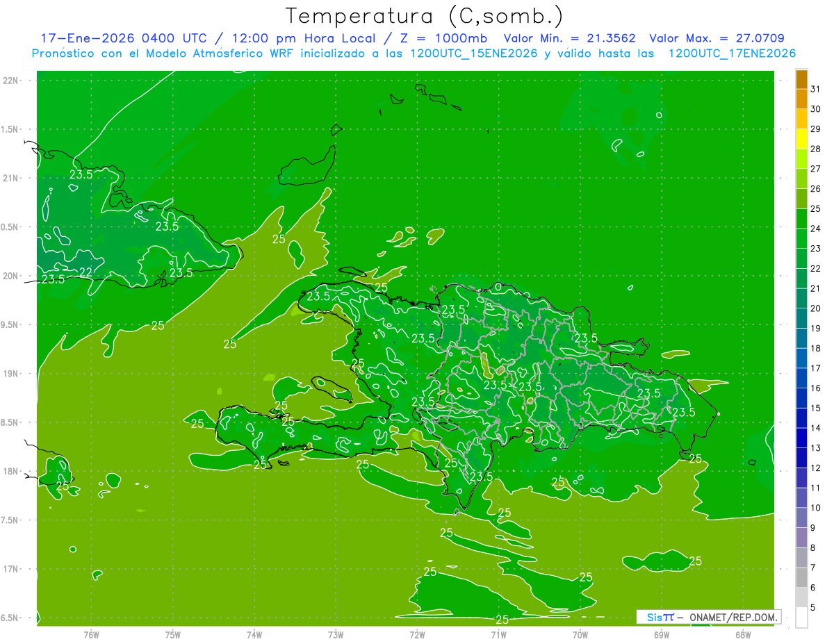Click the 21N latitude axis label
This screenshot has height=644, width=834.
[x=10, y=178]
